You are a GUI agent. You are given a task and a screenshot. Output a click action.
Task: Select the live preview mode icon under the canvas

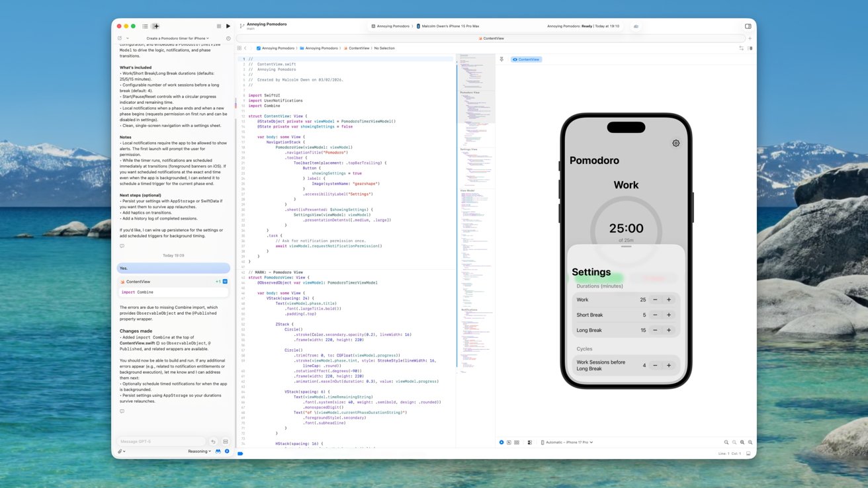[501, 442]
